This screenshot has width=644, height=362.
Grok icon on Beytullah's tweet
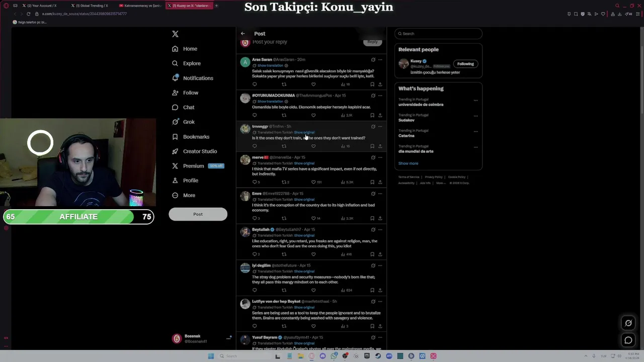coord(373,230)
